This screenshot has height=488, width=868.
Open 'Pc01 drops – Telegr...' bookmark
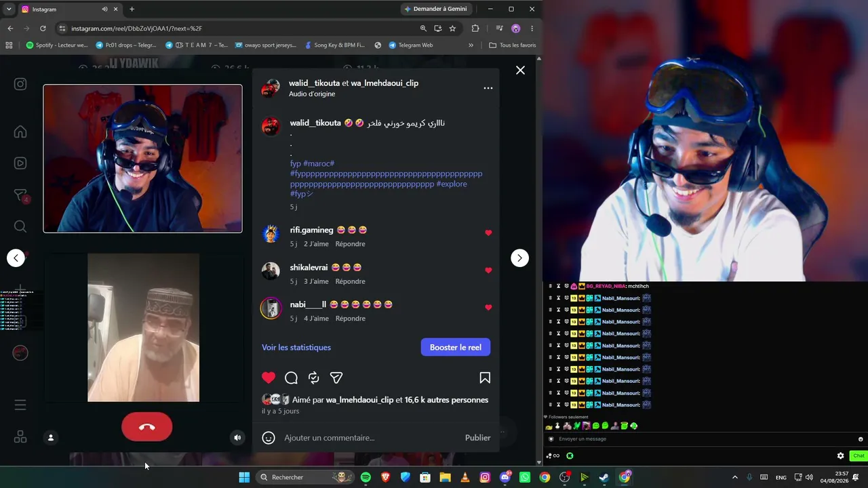pyautogui.click(x=126, y=45)
